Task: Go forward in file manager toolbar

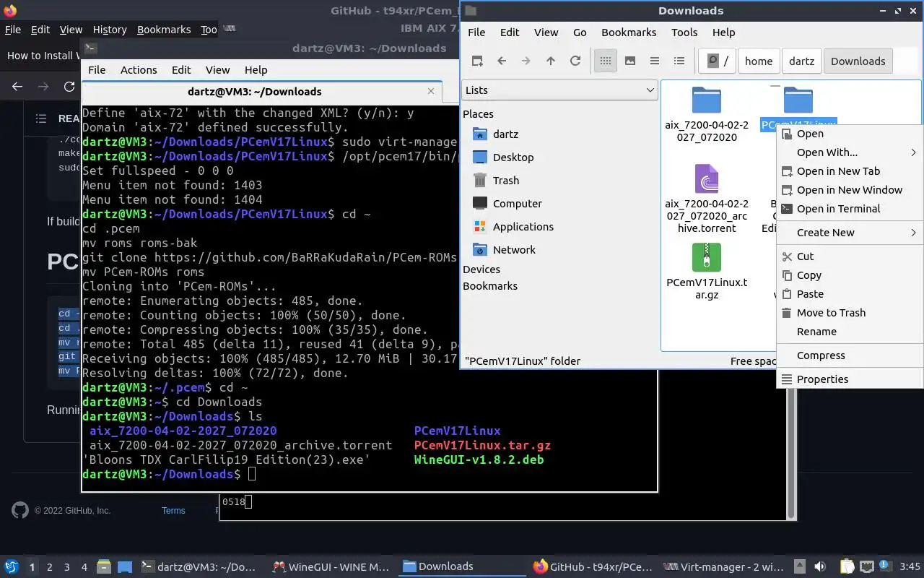Action: pyautogui.click(x=526, y=61)
